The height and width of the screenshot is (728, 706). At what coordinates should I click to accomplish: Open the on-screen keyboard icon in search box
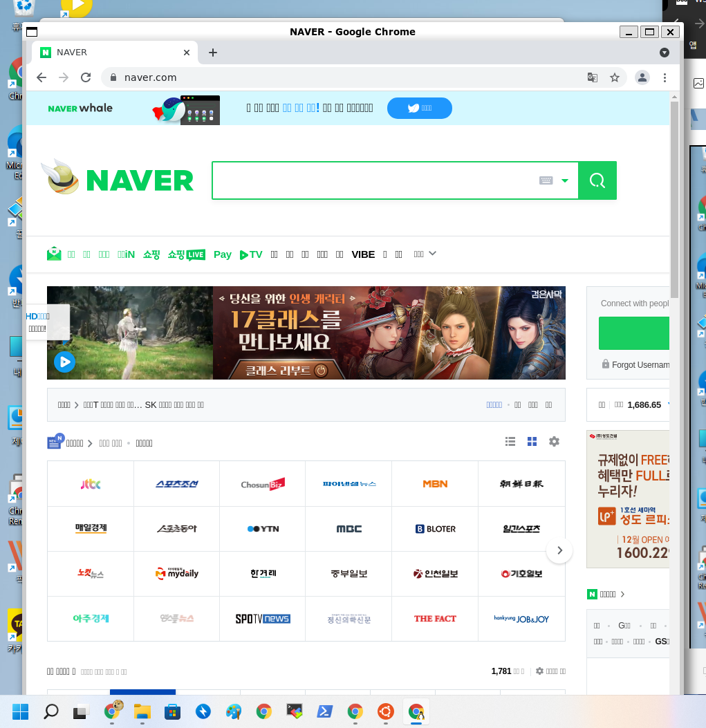(546, 180)
